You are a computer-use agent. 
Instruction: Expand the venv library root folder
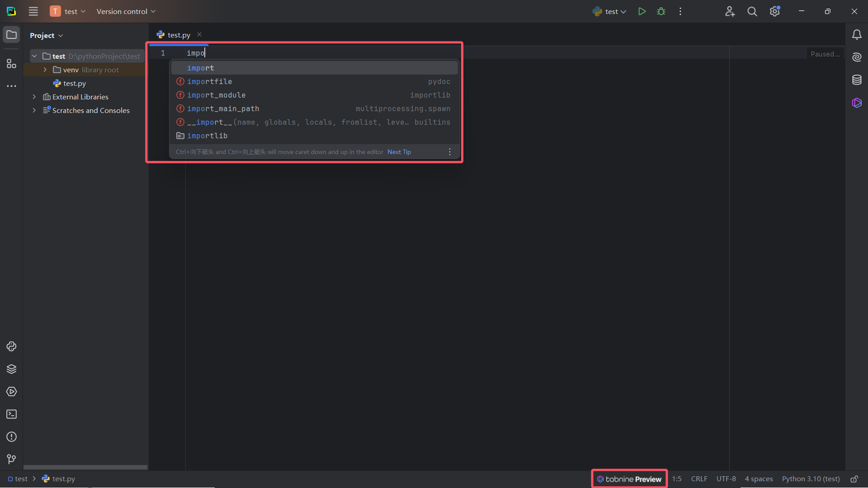point(45,70)
